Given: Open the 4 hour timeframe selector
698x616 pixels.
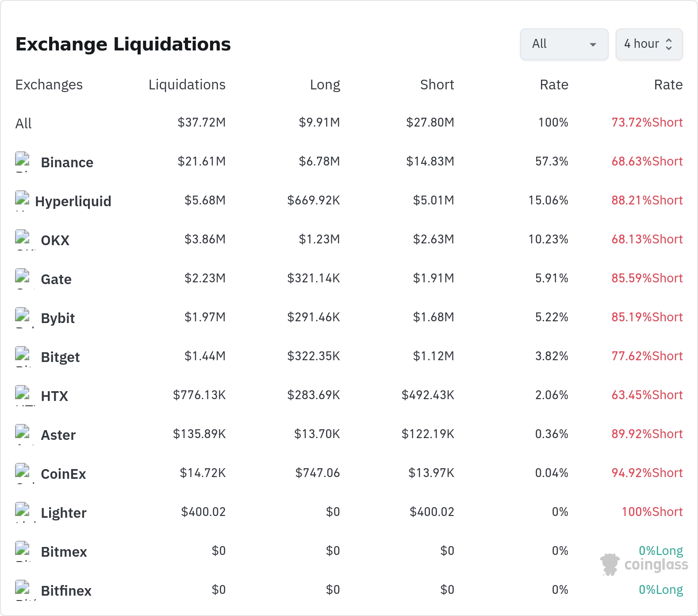Looking at the screenshot, I should coord(649,44).
